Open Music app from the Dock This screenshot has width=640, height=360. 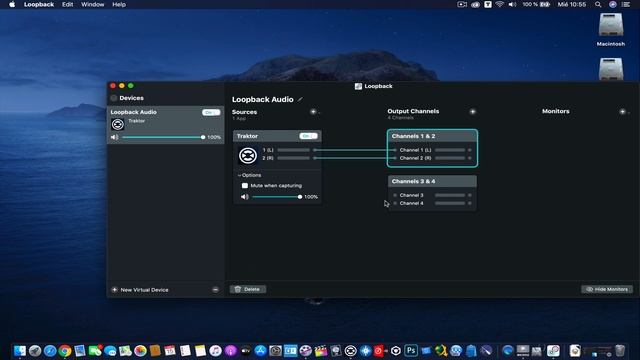[x=215, y=351]
